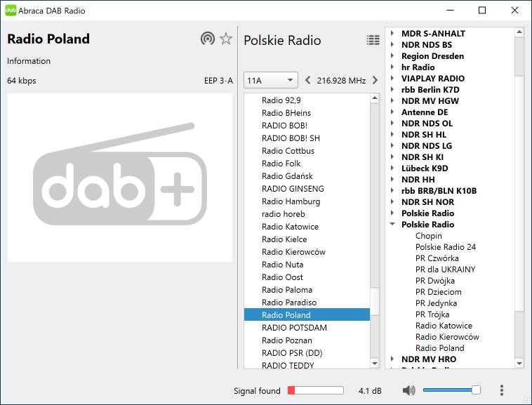Collapse the expanded Polskie Radio ensemble
This screenshot has height=405, width=532.
(x=392, y=225)
